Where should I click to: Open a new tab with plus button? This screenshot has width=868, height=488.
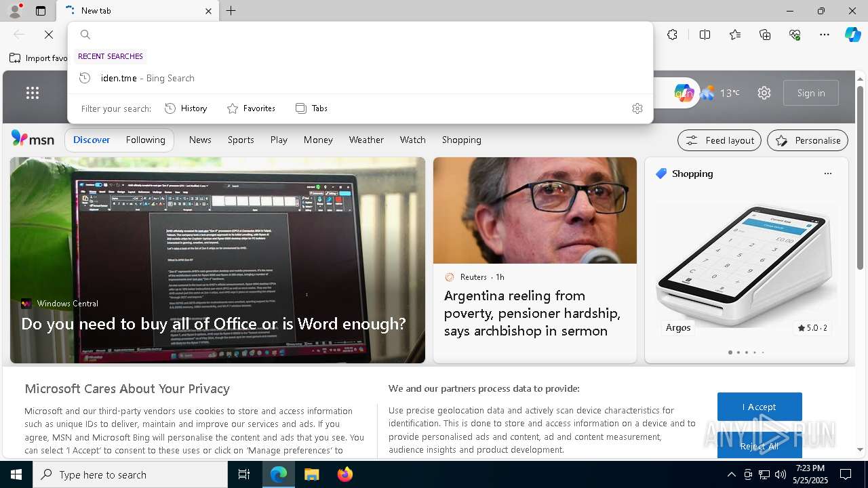231,11
